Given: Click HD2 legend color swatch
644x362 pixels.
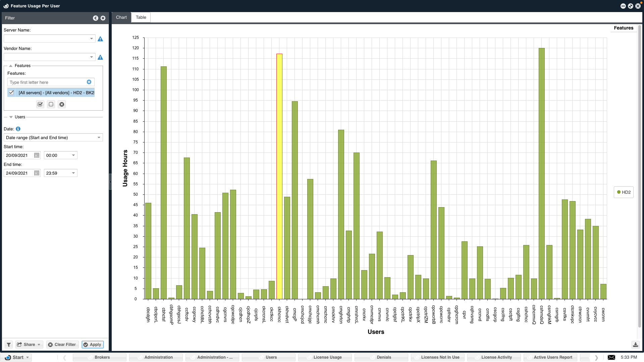Looking at the screenshot, I should (619, 192).
